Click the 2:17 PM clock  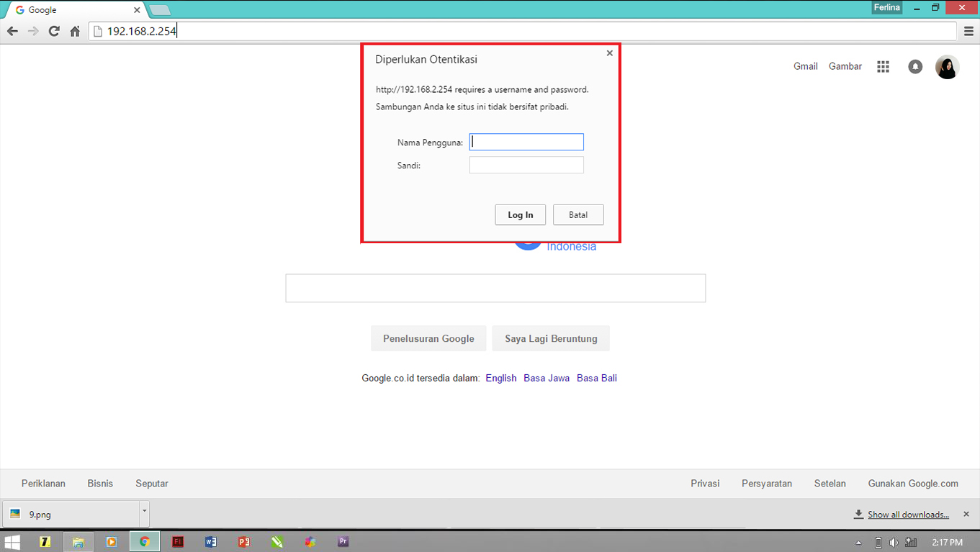(947, 543)
